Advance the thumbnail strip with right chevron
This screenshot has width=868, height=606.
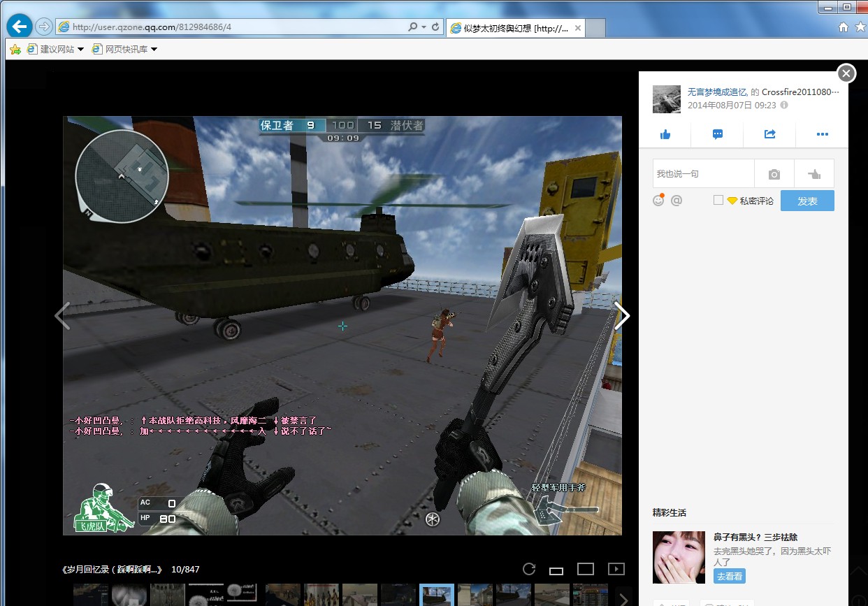(x=623, y=598)
